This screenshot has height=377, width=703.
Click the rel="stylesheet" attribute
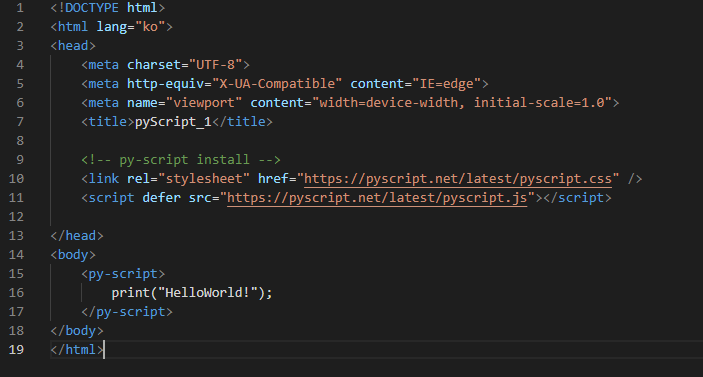tap(188, 178)
